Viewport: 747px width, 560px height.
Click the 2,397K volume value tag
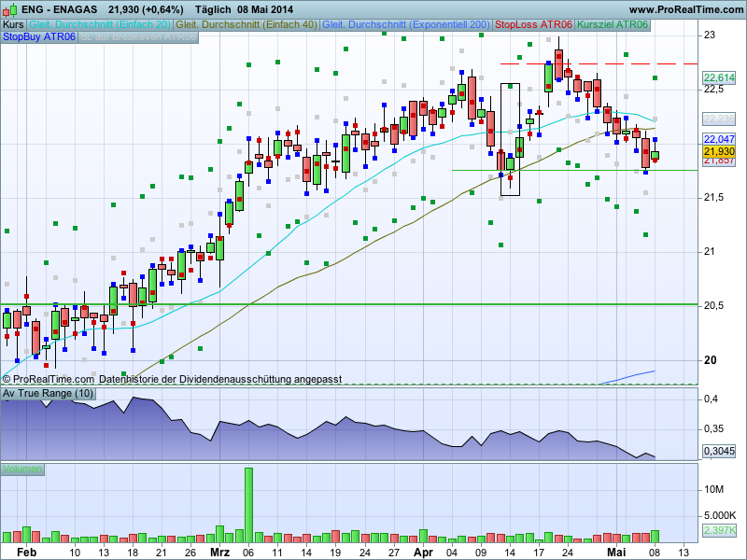(x=719, y=530)
